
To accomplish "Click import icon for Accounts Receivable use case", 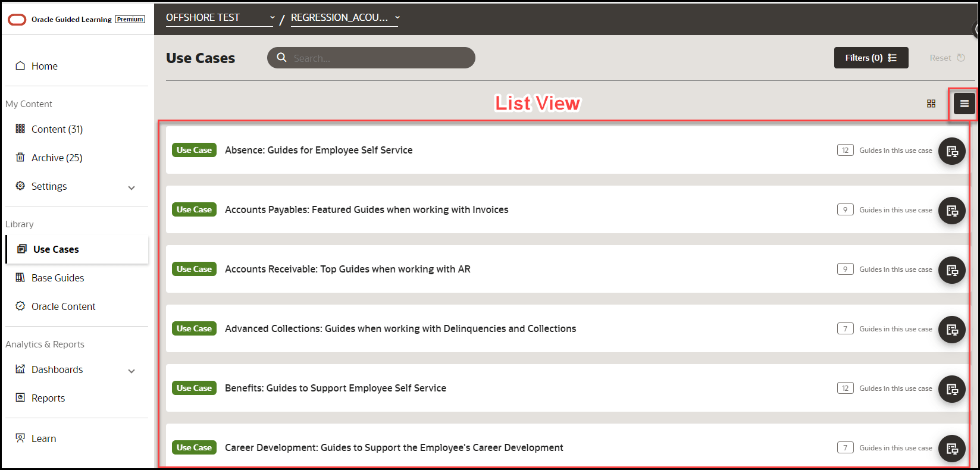I will (x=952, y=270).
